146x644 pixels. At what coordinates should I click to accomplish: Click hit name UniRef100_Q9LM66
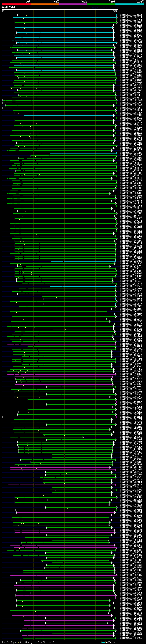[x=131, y=469]
